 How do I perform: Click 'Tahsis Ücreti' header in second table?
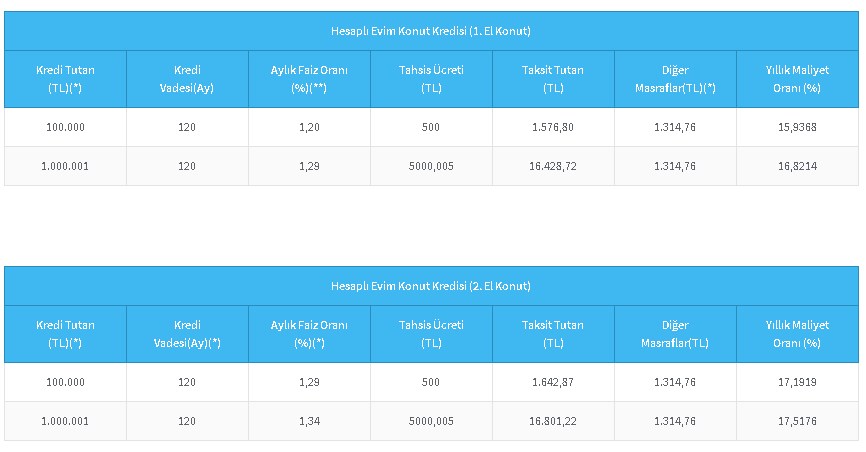[431, 334]
